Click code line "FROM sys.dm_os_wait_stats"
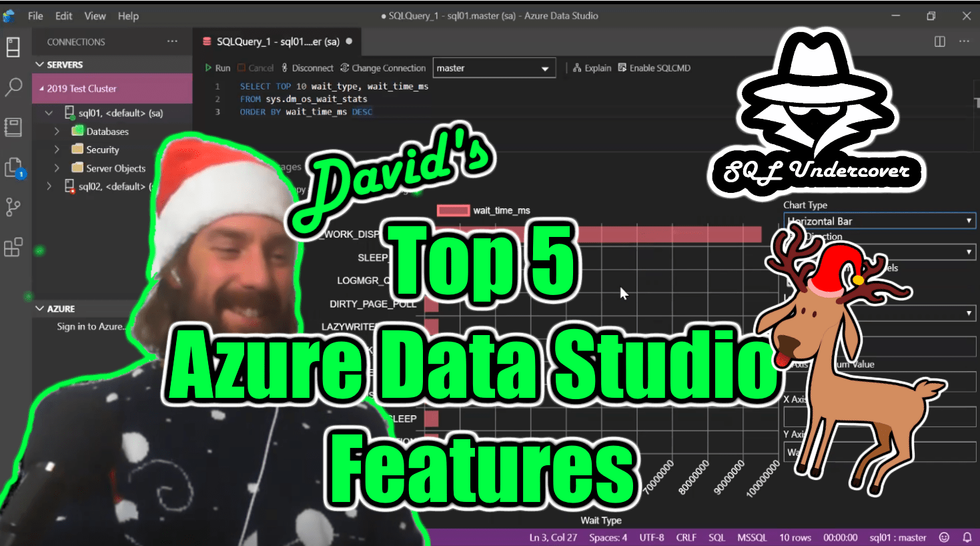Viewport: 980px width, 546px height. [304, 99]
